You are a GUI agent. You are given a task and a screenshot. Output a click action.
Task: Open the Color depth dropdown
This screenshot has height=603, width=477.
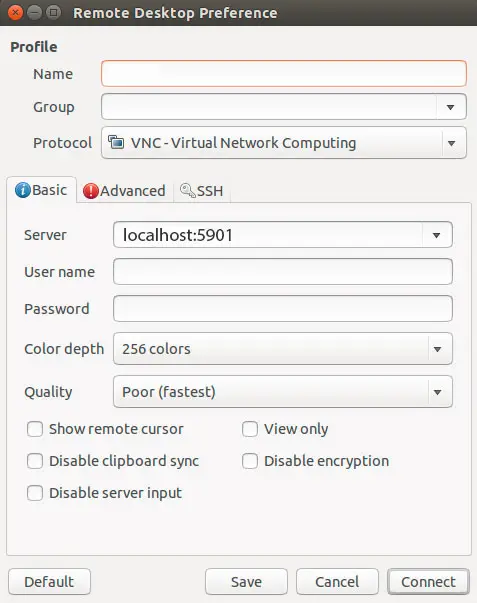coord(283,349)
